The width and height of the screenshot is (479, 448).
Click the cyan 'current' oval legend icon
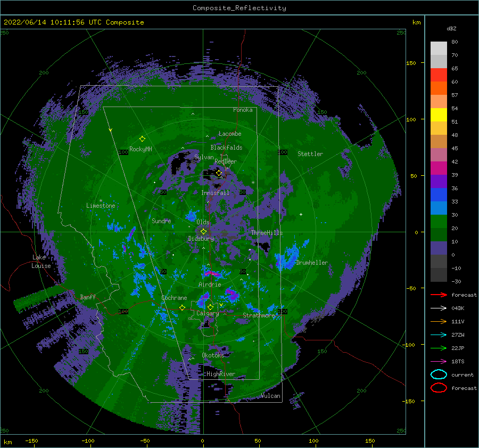point(439,374)
